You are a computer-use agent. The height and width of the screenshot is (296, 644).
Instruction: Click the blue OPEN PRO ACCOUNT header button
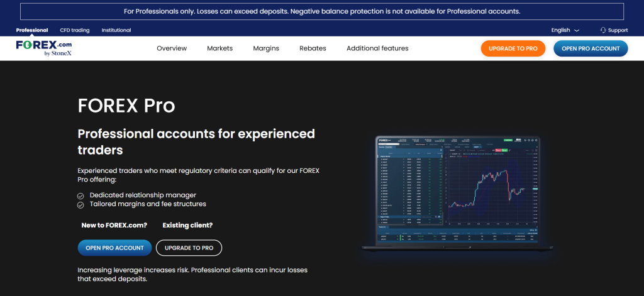(x=591, y=48)
